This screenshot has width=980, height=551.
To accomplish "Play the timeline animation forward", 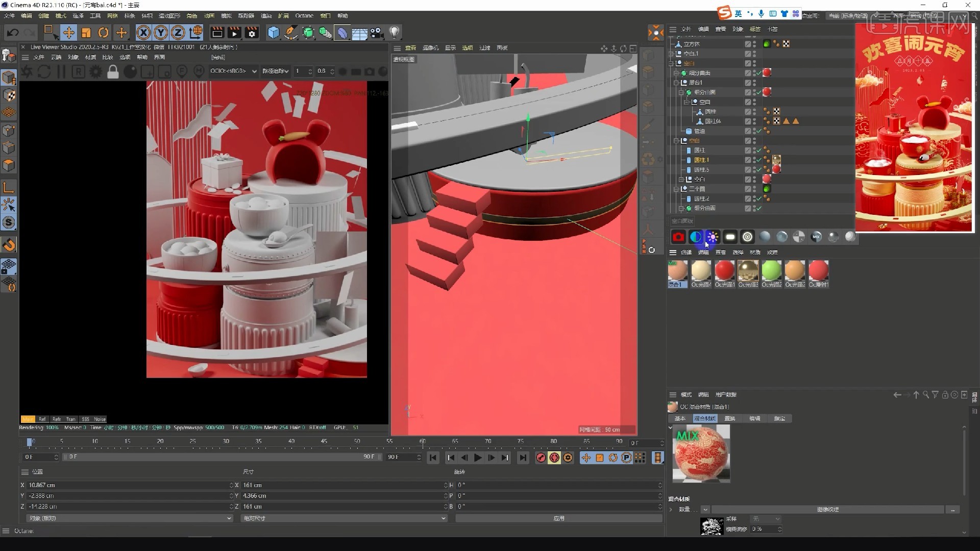I will point(478,458).
